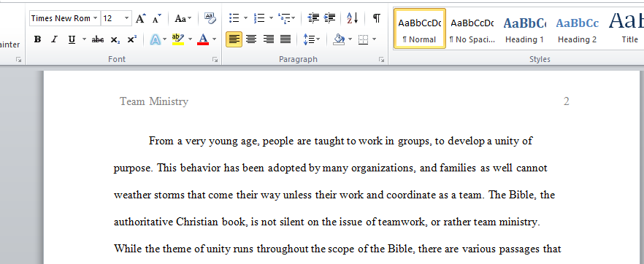Click the Shading paint bucket icon
Viewport: 644px width, 264px height.
[x=340, y=40]
